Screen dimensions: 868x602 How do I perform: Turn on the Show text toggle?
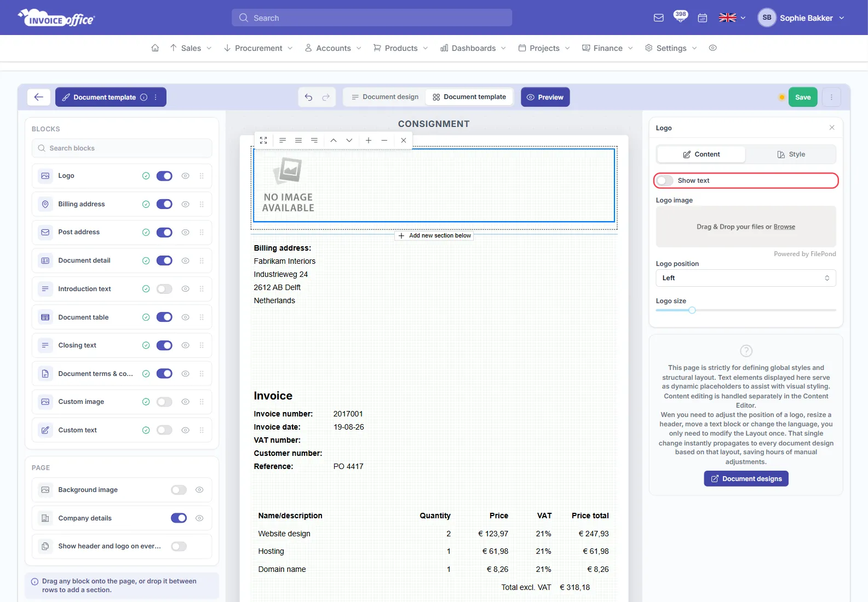(665, 181)
